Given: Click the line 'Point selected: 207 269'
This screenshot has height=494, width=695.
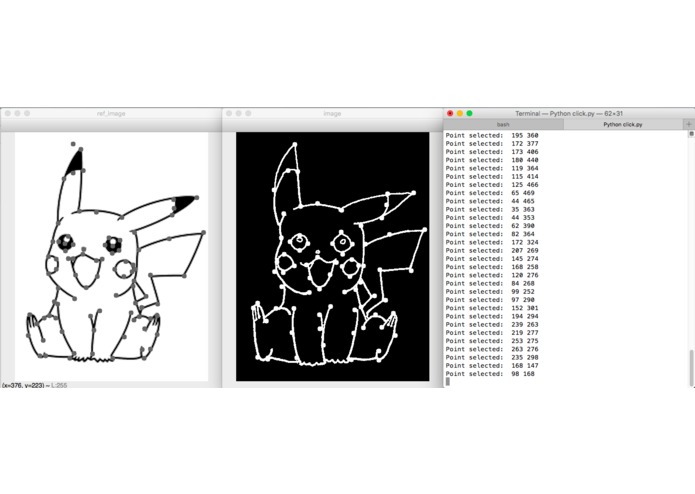Looking at the screenshot, I should pyautogui.click(x=492, y=250).
